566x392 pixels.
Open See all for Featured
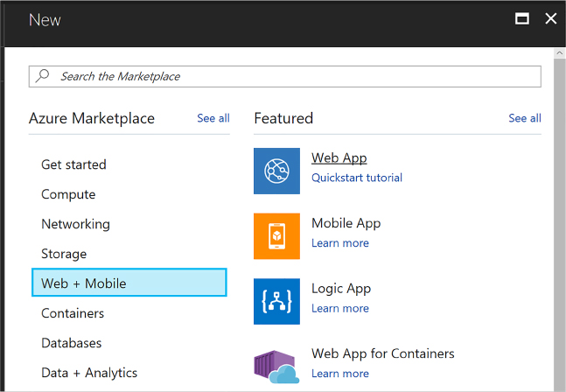click(525, 118)
